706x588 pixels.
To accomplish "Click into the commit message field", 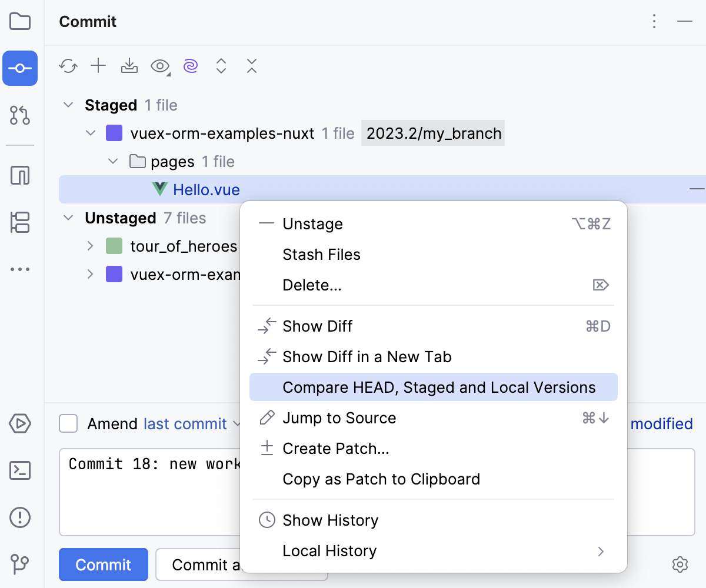I will (150, 492).
